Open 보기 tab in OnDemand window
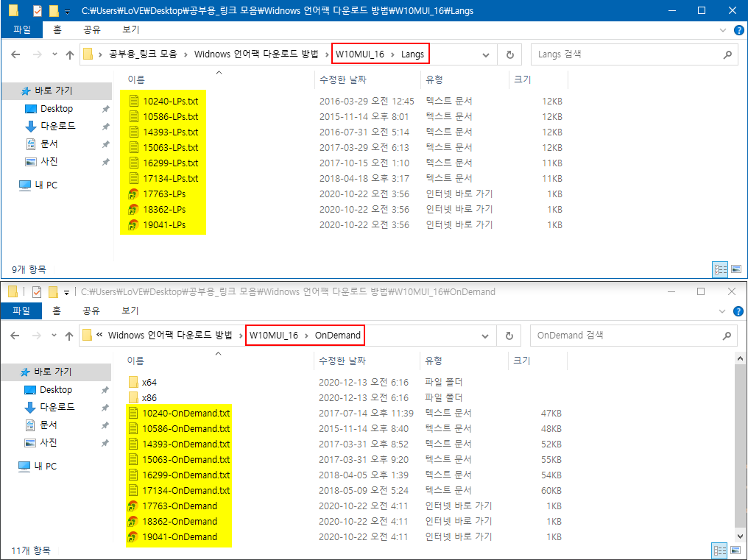Viewport: 748px width, 560px height. click(x=130, y=311)
